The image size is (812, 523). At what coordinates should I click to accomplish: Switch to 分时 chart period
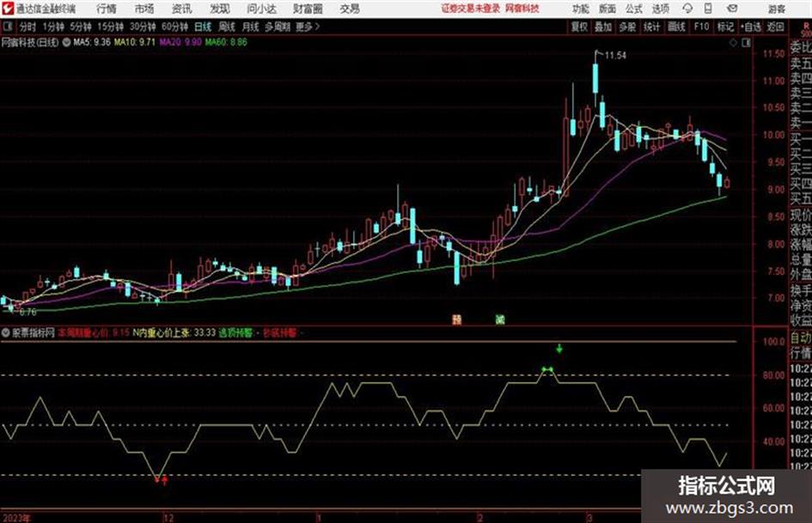(27, 27)
